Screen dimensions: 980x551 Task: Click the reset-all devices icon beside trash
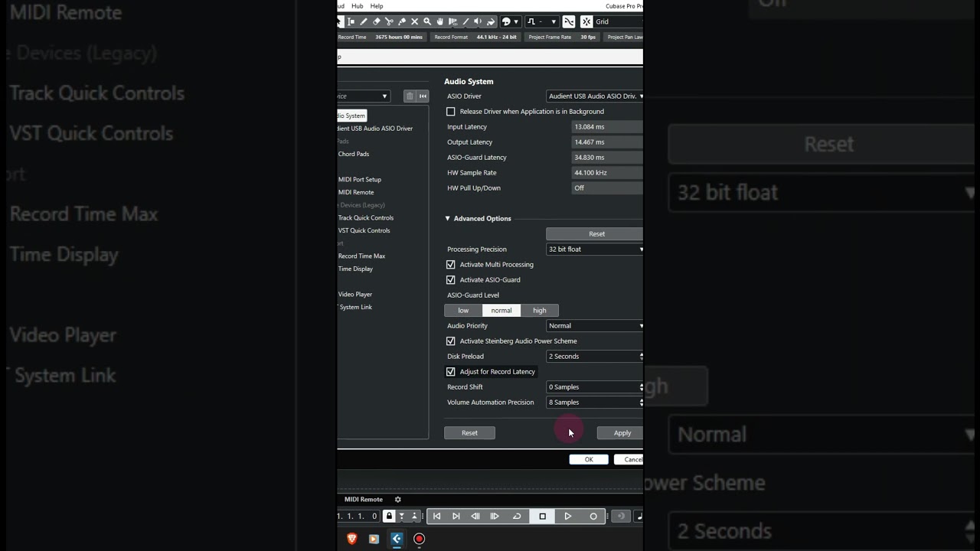(423, 96)
